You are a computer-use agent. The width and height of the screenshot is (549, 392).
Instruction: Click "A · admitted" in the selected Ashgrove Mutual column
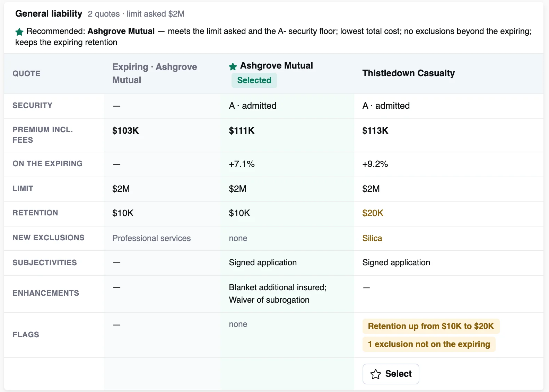252,106
